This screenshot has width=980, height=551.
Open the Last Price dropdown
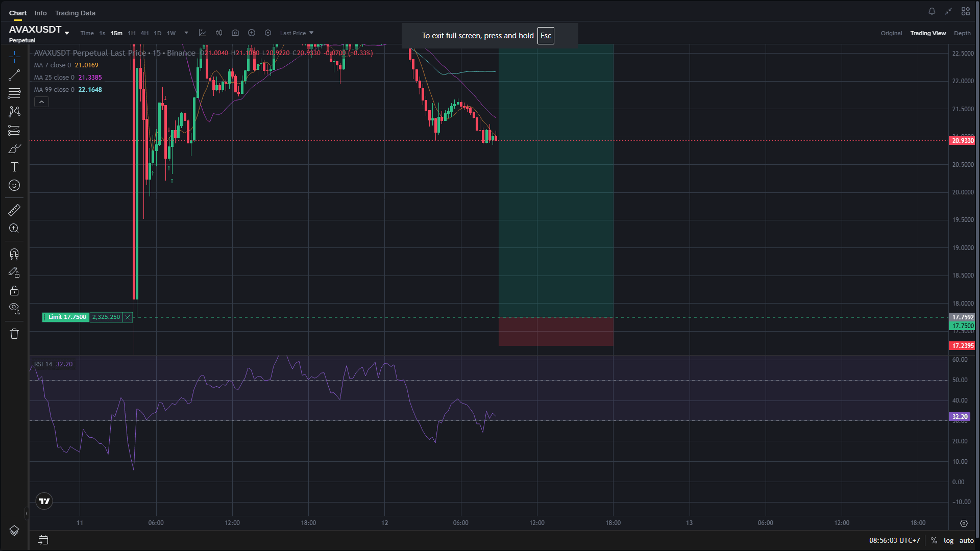pos(297,33)
